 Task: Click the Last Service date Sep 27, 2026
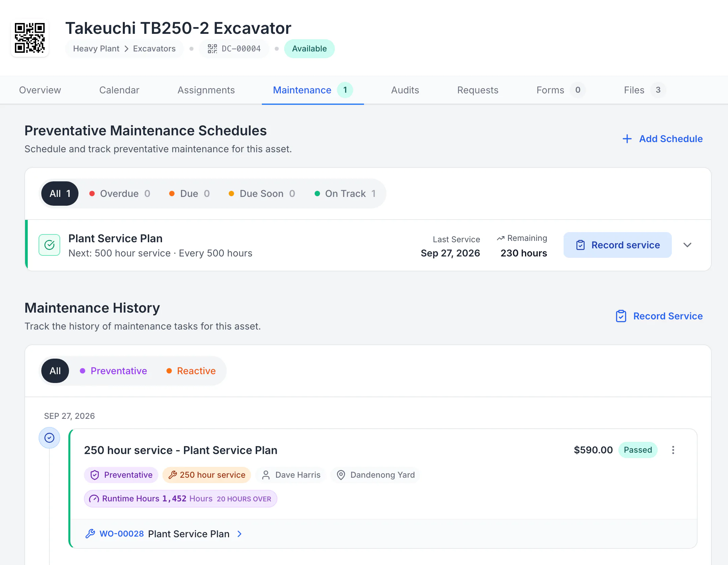coord(450,253)
